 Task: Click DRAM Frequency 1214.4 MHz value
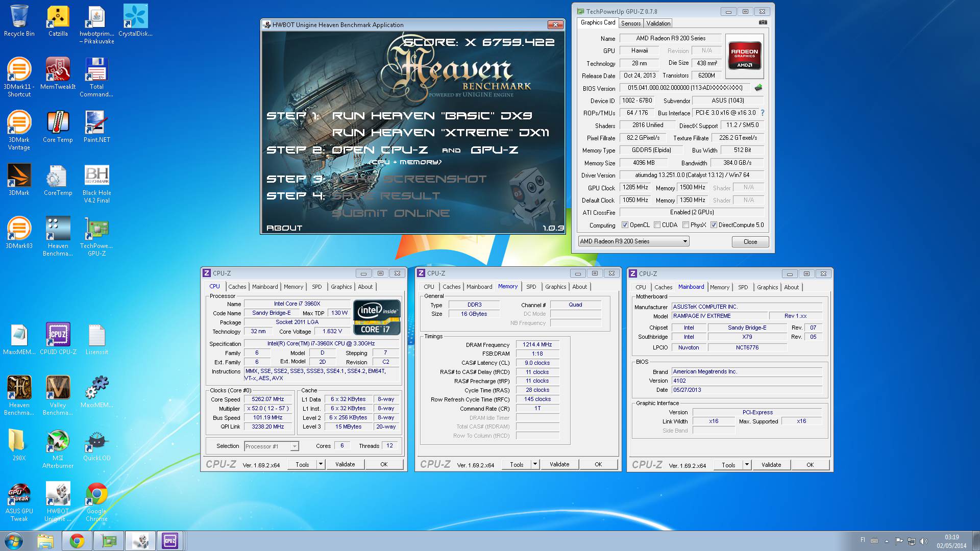(x=537, y=344)
